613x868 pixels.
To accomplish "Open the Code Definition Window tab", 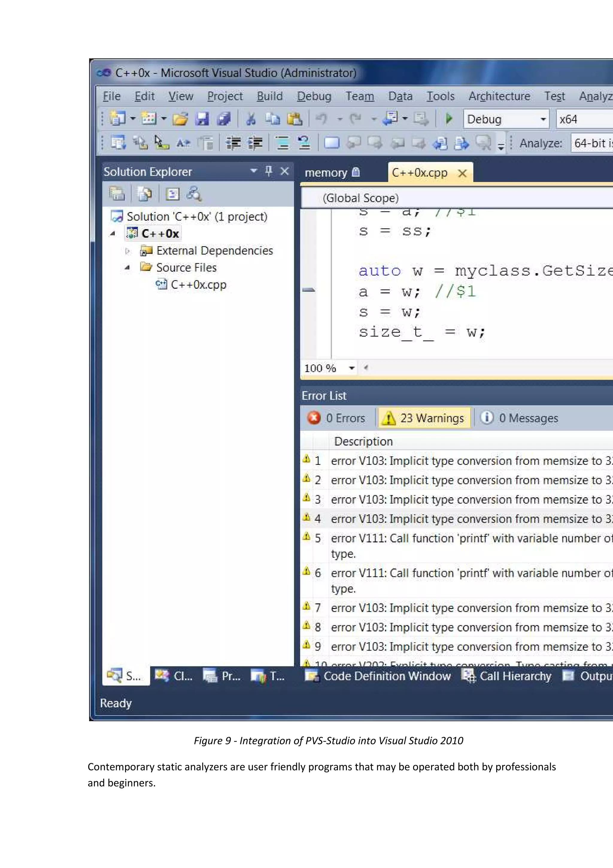I will pyautogui.click(x=378, y=676).
